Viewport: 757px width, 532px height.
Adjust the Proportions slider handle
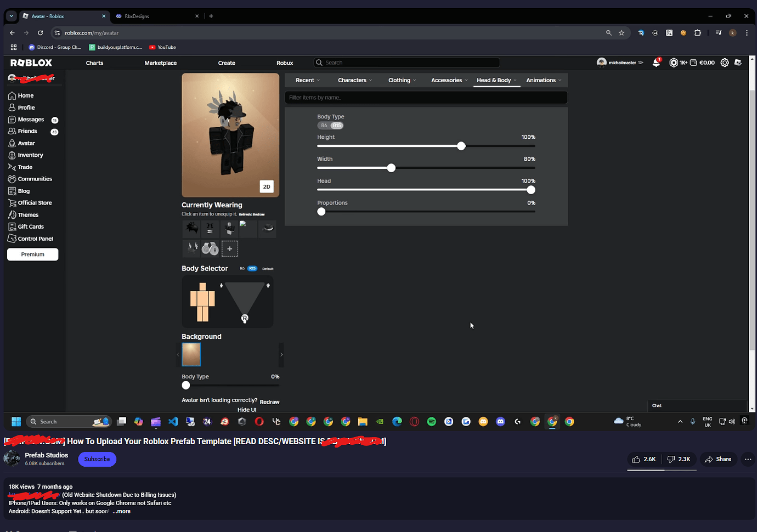(x=321, y=212)
